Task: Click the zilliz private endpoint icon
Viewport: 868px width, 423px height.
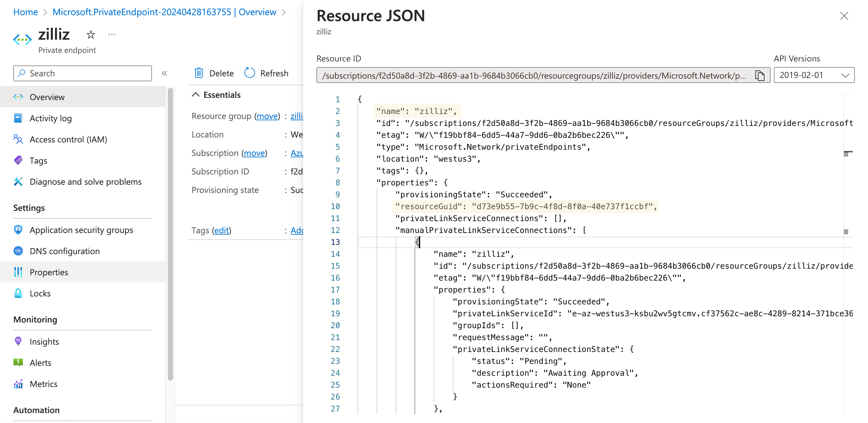Action: point(22,40)
